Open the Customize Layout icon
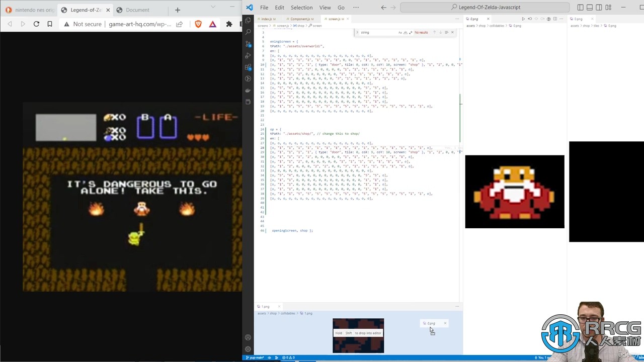The height and width of the screenshot is (362, 644). point(608,8)
